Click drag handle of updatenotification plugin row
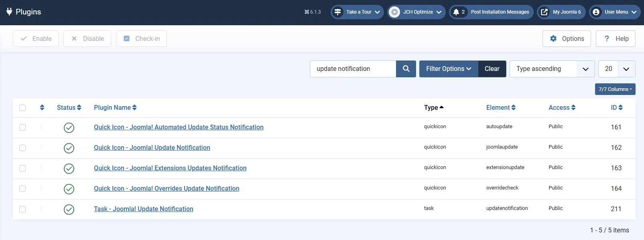This screenshot has height=240, width=644. coord(41,209)
